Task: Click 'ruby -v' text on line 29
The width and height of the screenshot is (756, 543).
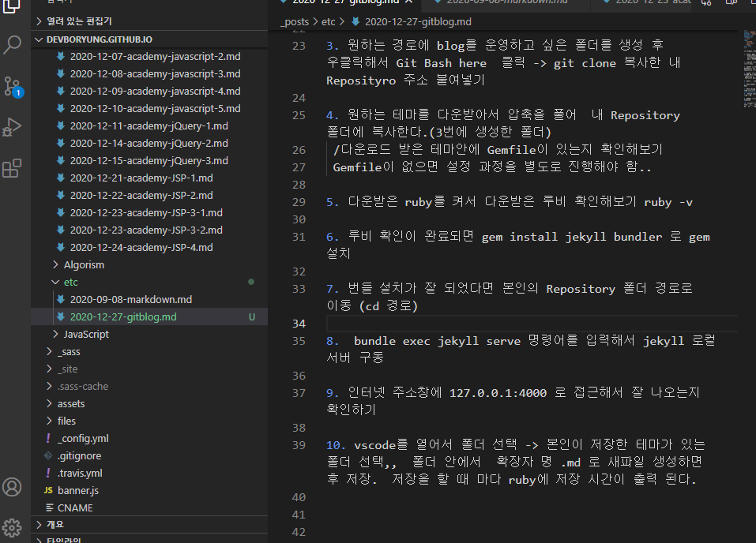Action: click(x=669, y=202)
